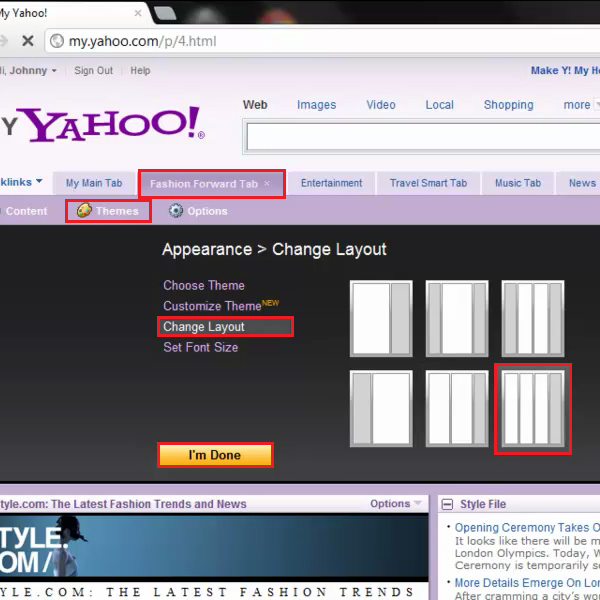The image size is (600, 600).
Task: Click Sign Out link
Action: pos(93,70)
